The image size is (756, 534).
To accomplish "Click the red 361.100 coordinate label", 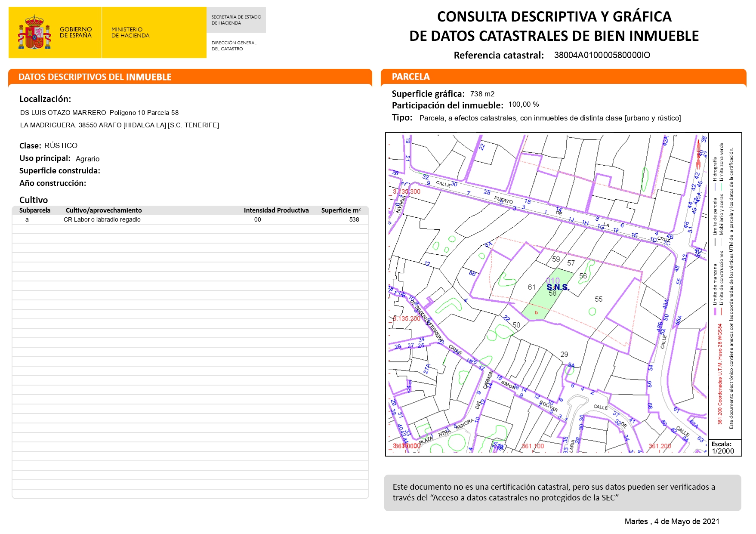I will pos(533,446).
